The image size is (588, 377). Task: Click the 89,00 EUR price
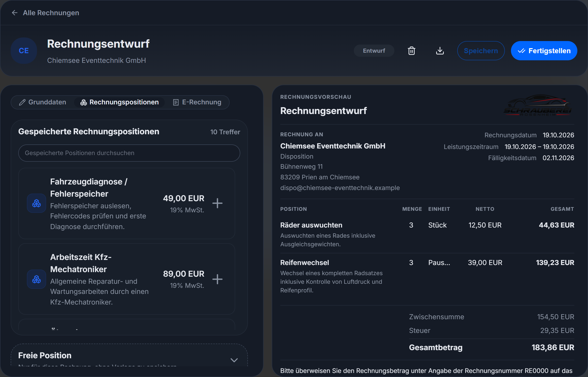click(183, 274)
